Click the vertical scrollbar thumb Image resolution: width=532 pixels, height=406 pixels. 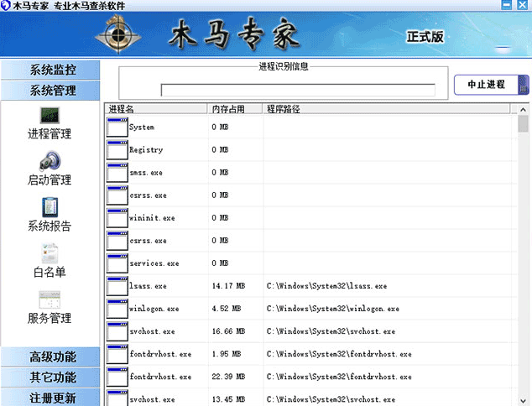[523, 123]
